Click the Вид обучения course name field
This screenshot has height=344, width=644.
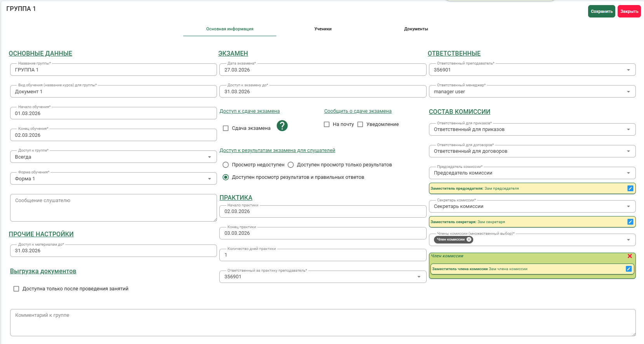[113, 91]
